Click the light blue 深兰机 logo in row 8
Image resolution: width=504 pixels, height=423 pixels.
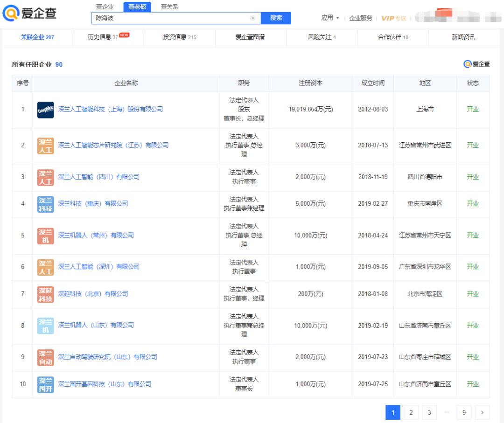pos(46,326)
